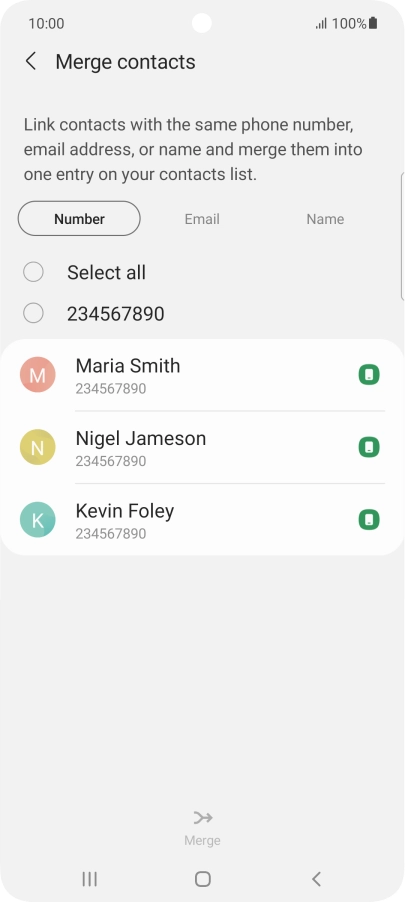The width and height of the screenshot is (405, 902).
Task: Tap Kevin Foley's phone storage icon
Action: (x=369, y=519)
